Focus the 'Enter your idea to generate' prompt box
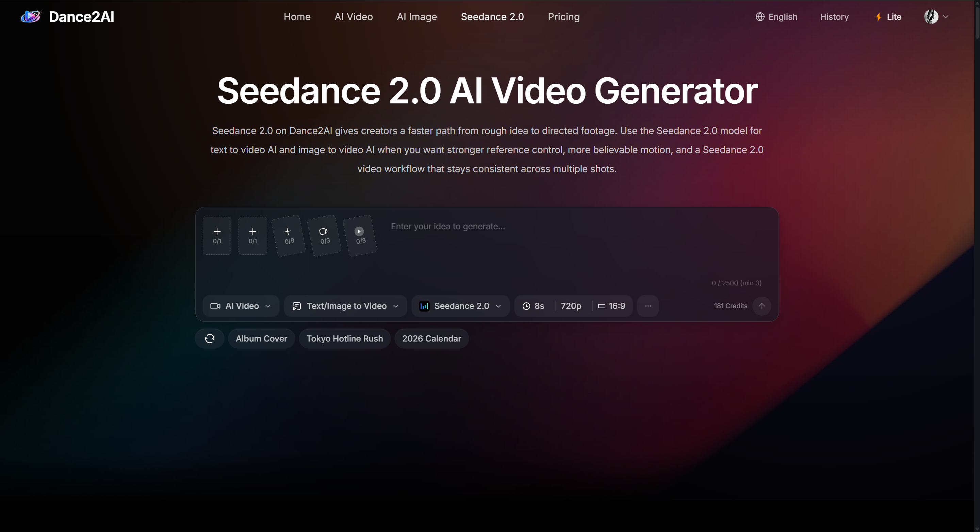The image size is (980, 532). coord(576,247)
